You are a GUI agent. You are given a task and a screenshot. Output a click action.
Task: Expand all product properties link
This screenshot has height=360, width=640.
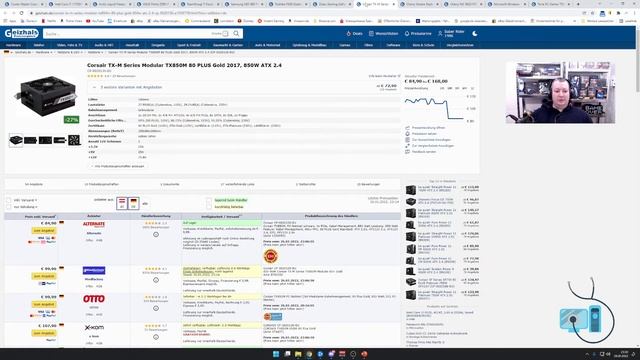click(x=119, y=166)
